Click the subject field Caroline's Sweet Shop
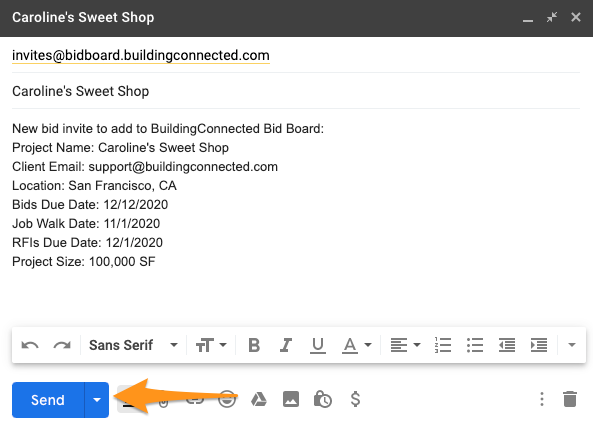 pyautogui.click(x=296, y=91)
